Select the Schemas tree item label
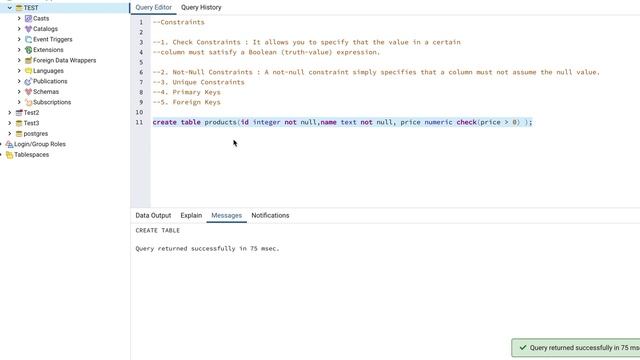Viewport: 640px width, 360px height. 46,92
